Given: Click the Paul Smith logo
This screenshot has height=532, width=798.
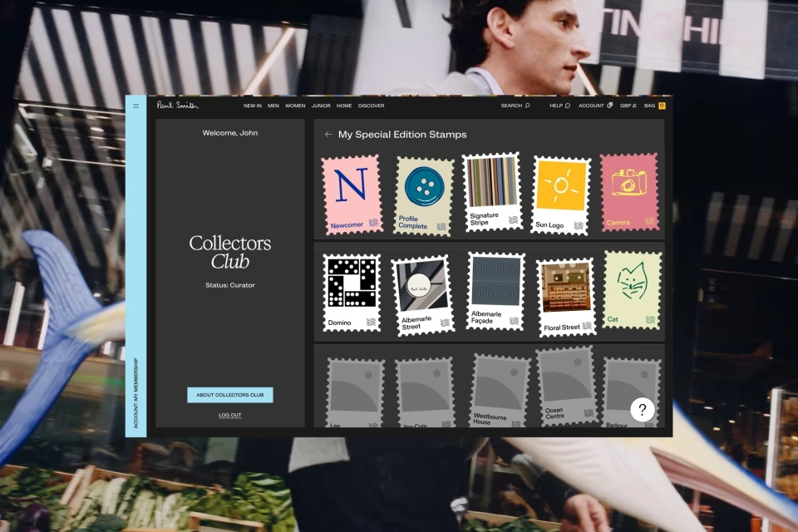Looking at the screenshot, I should tap(178, 106).
